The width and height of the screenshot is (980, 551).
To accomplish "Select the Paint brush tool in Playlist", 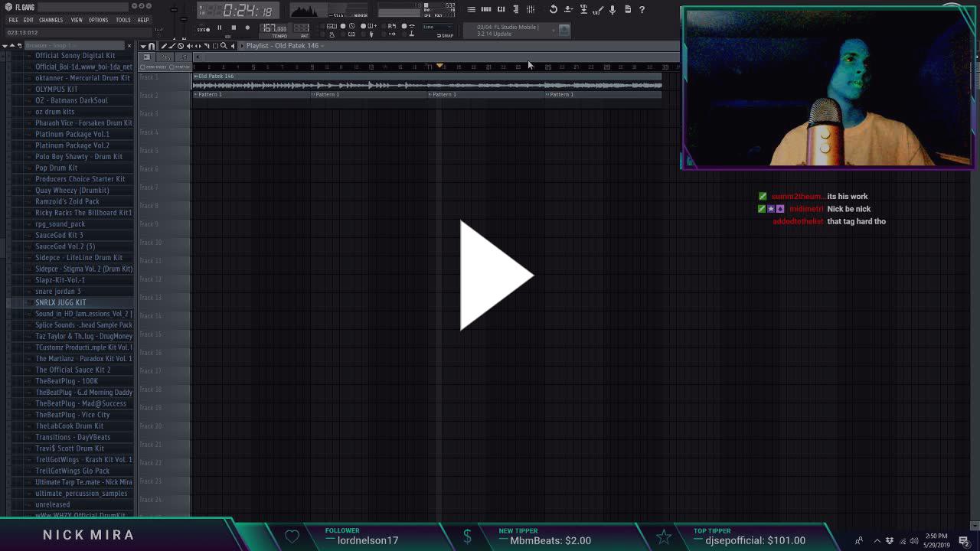I will pyautogui.click(x=171, y=46).
